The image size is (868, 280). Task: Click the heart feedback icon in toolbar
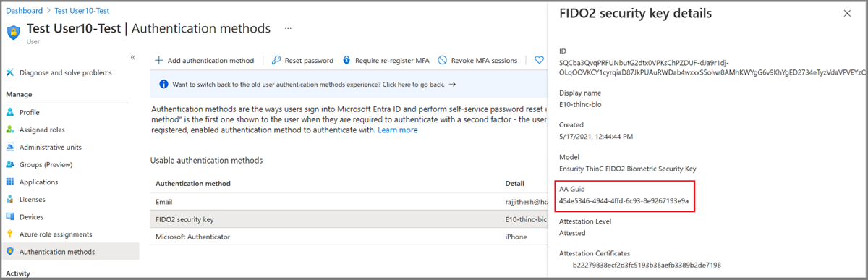click(539, 60)
